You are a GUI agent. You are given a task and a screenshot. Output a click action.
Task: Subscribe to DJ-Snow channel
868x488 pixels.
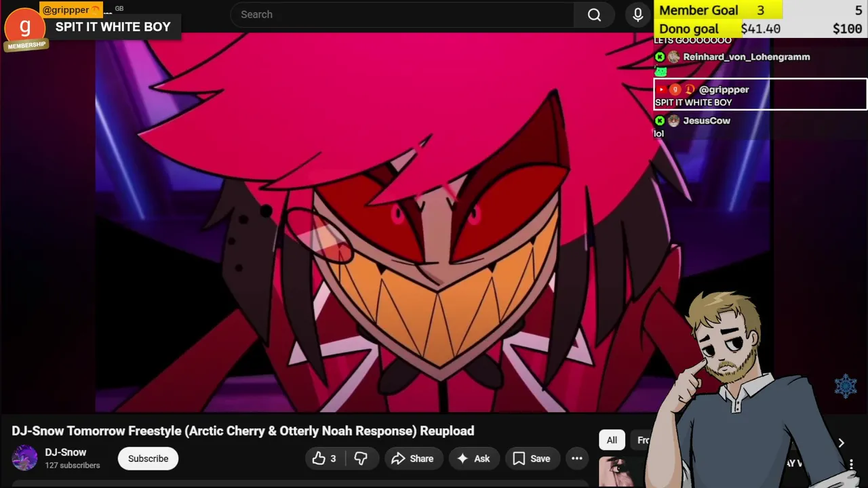[x=149, y=459]
